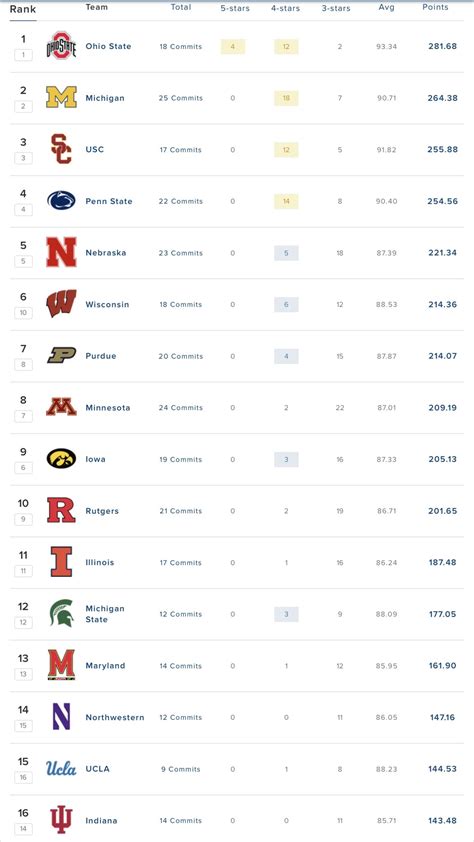Viewport: 474px width, 842px height.
Task: Click the Indiana IU trident logo
Action: 61,820
